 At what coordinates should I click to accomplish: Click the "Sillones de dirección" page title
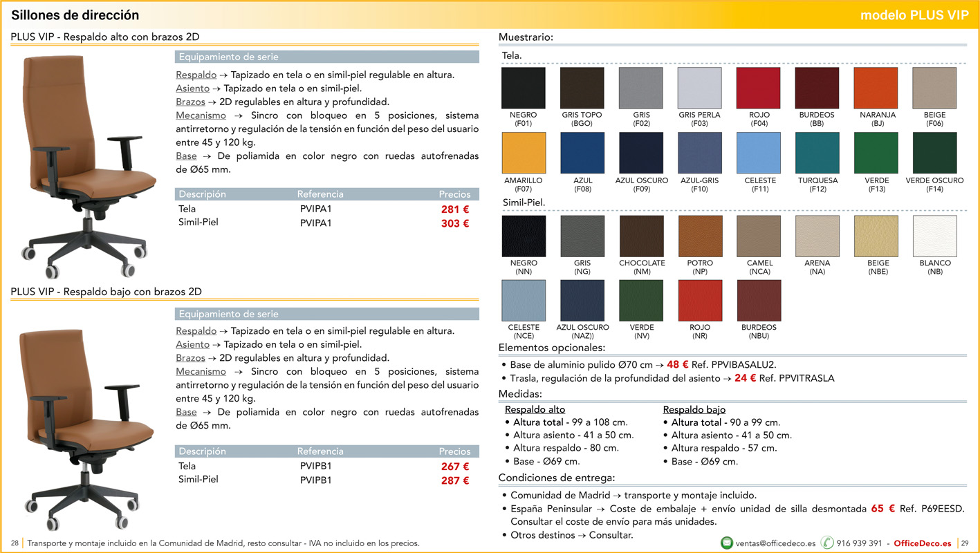pyautogui.click(x=75, y=15)
